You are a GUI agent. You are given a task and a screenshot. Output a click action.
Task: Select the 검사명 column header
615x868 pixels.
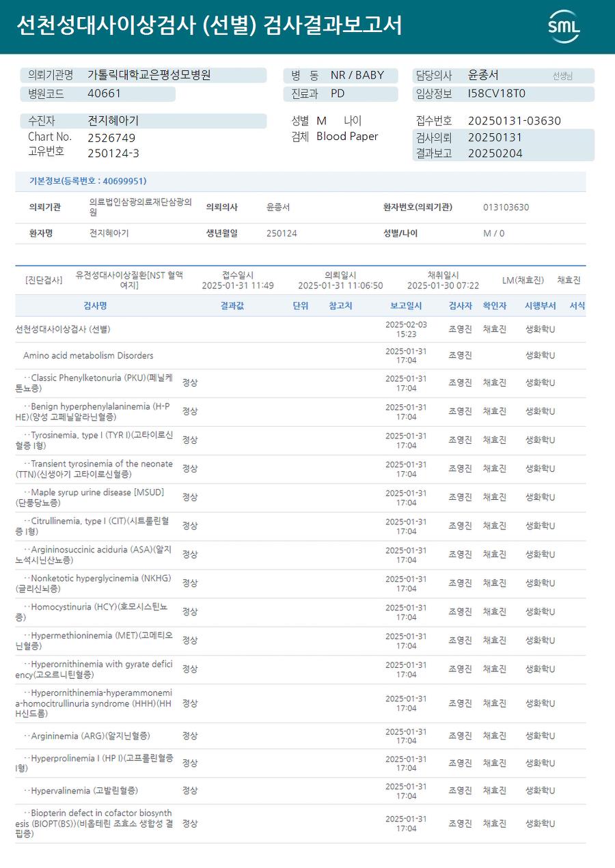coord(95,306)
